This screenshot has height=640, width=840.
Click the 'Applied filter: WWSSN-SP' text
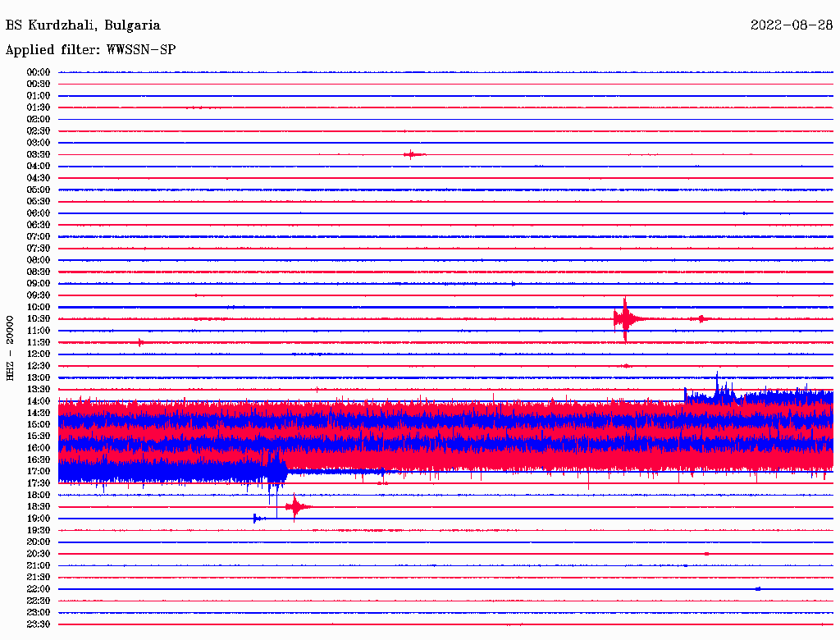[90, 49]
